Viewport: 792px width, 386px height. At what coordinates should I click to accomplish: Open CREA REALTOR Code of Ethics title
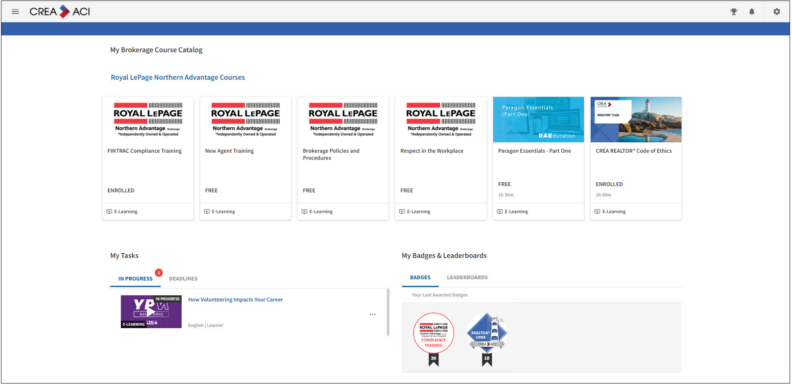pyautogui.click(x=634, y=151)
